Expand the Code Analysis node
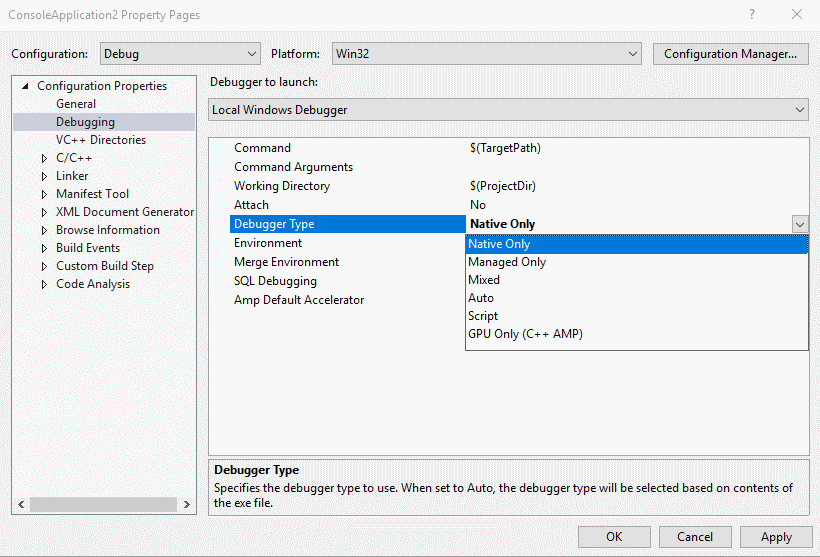 [44, 285]
